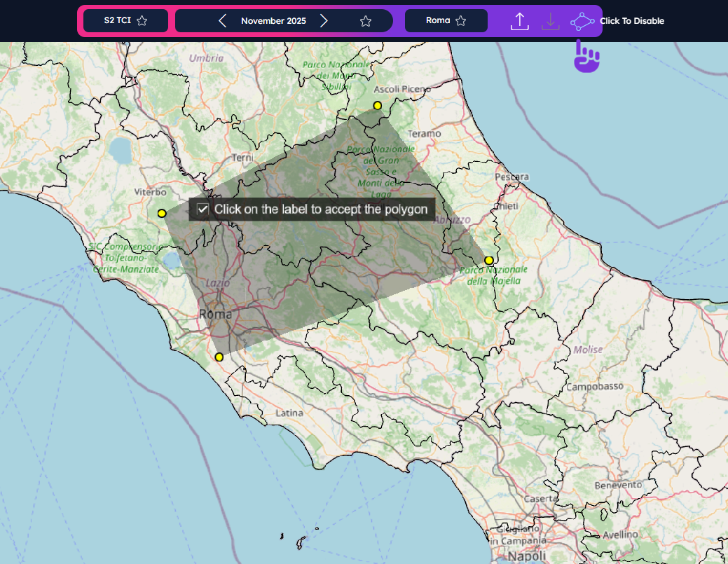Toggle the polygon drawing tool icon
Viewport: 728px width, 564px height.
click(582, 21)
